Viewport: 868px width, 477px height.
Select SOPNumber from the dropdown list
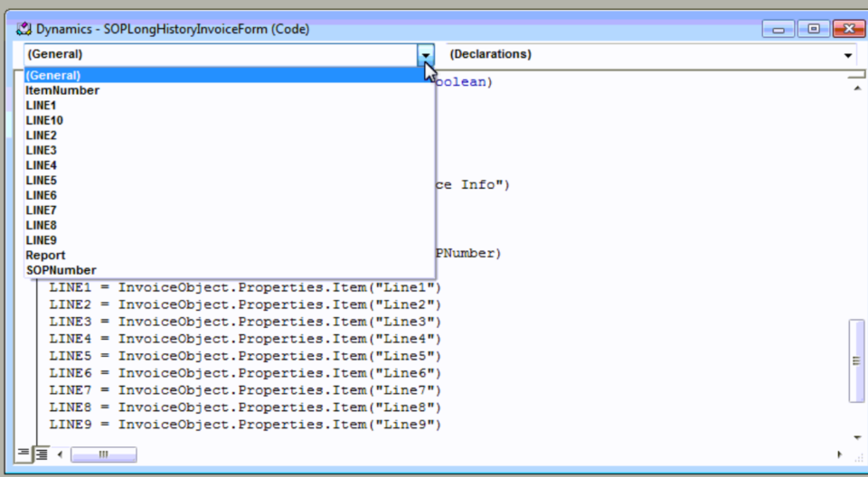(61, 270)
